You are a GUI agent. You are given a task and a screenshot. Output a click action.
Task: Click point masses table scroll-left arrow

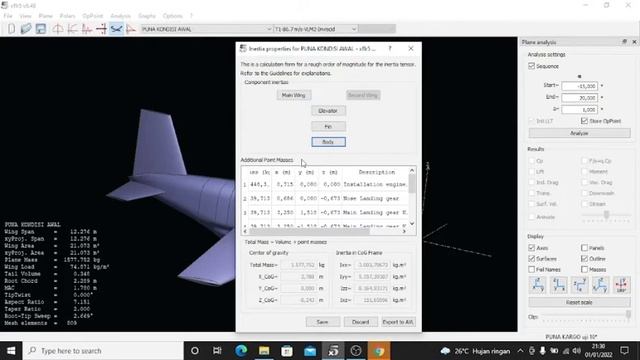(245, 231)
